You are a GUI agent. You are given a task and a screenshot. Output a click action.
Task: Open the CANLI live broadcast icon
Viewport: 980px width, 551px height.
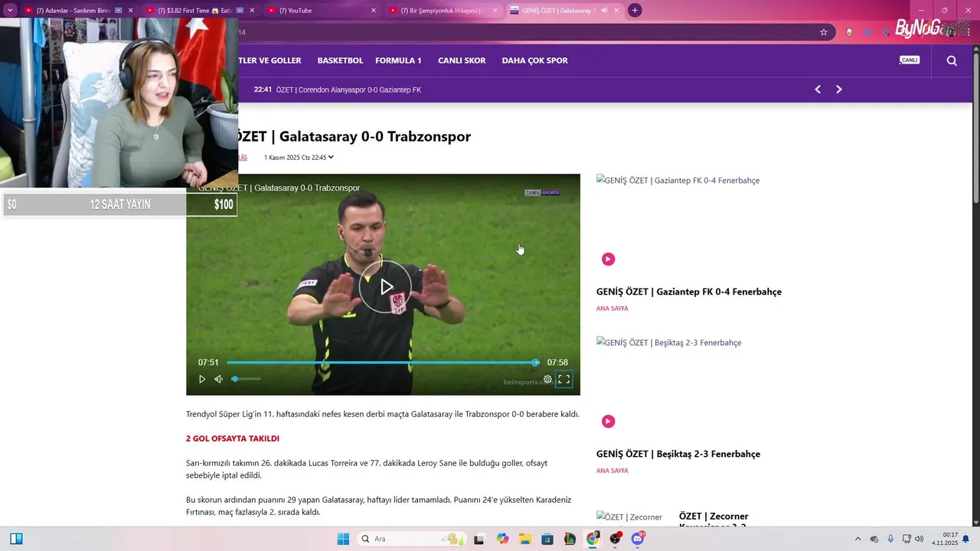[x=910, y=60]
